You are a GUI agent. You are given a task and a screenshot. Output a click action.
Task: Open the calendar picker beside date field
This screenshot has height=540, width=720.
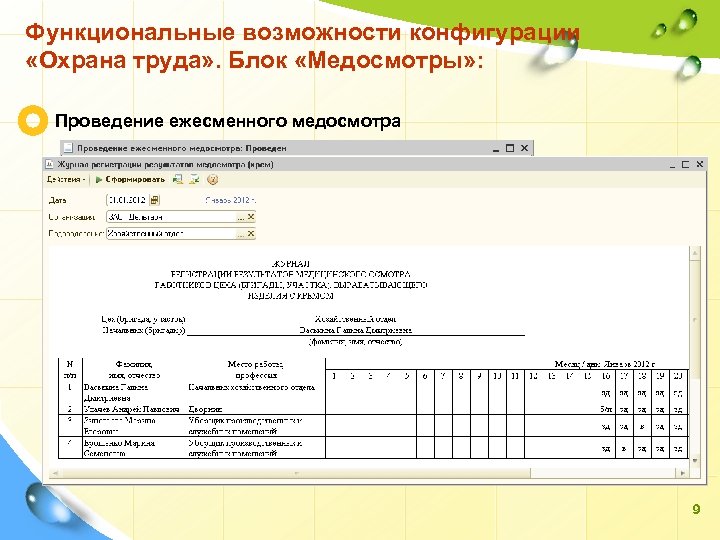point(155,200)
